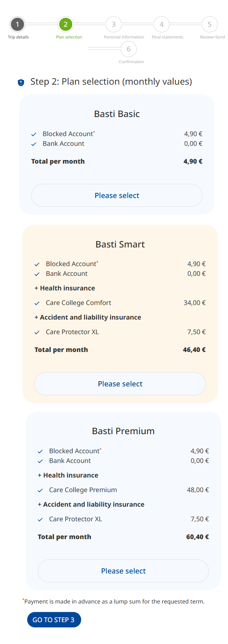Click the Basti Smart plan title
The width and height of the screenshot is (228, 644).
click(120, 244)
